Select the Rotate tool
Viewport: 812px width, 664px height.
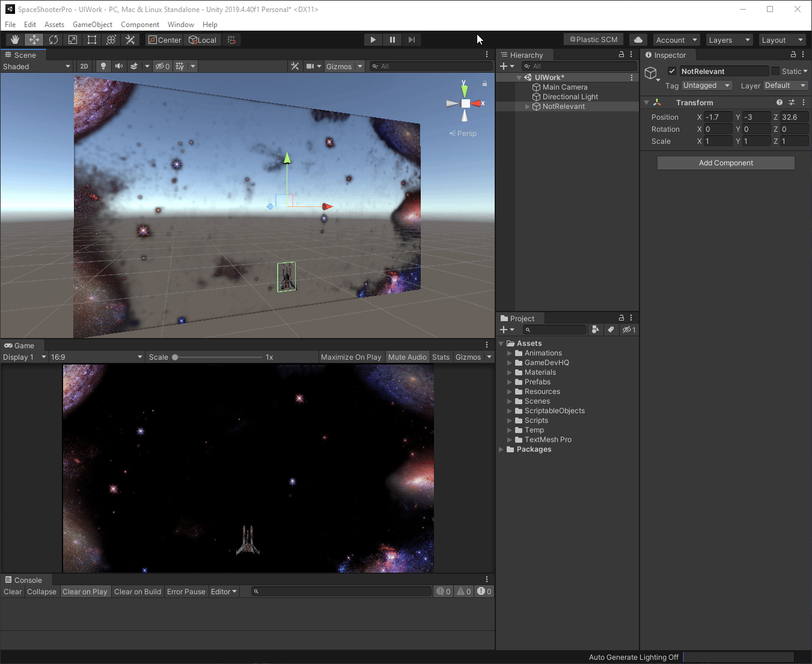[x=53, y=40]
